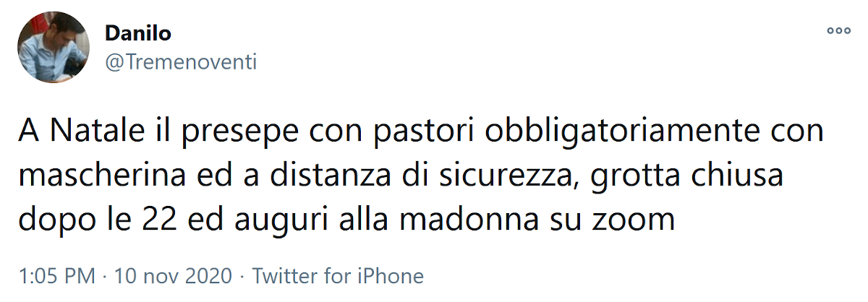Click the word 'auguri' in the tweet
Viewport: 868px width, 302px height.
pyautogui.click(x=322, y=220)
